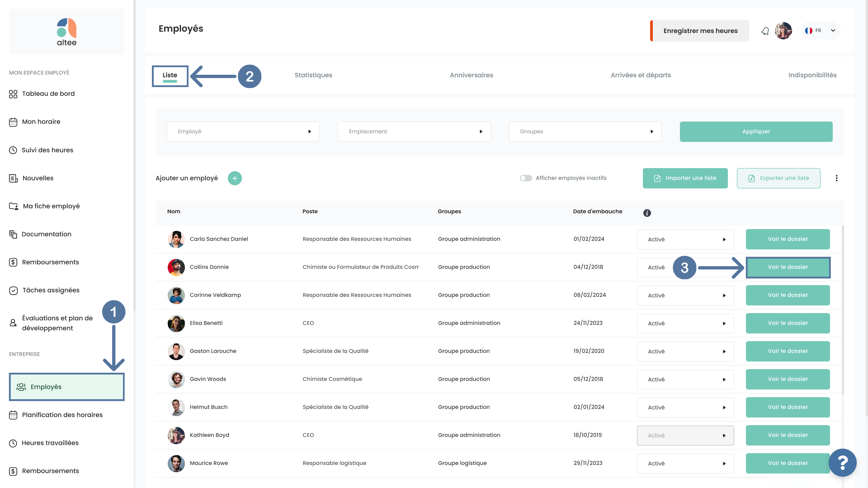Click the Appliquer filter button

[x=756, y=132]
